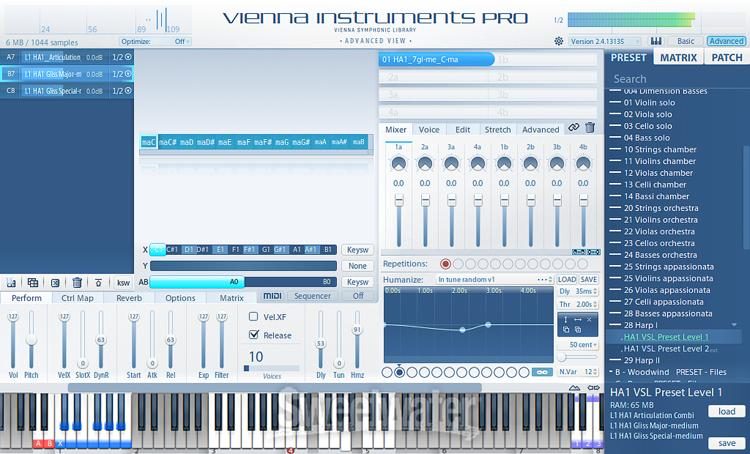
Task: Click the keyboard shift arrows icon above piano
Action: click(x=594, y=388)
